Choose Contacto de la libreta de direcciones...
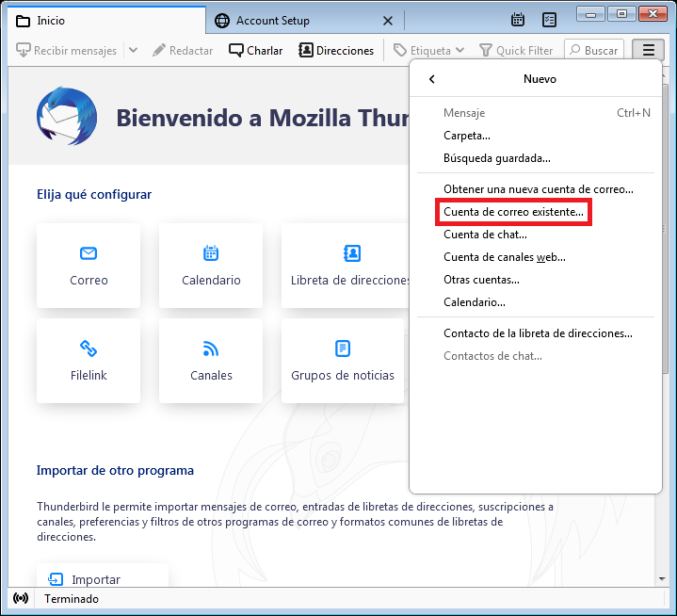This screenshot has height=616, width=677. point(536,333)
